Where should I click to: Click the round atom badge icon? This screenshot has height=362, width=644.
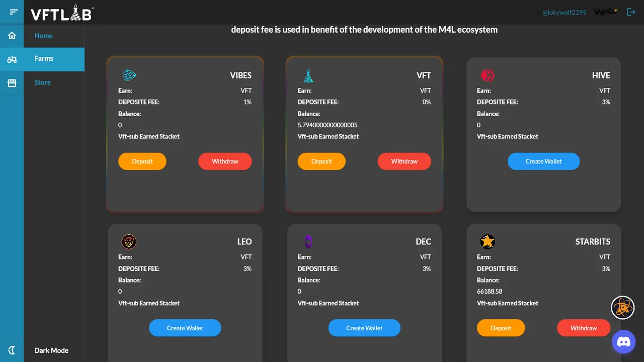tap(623, 308)
